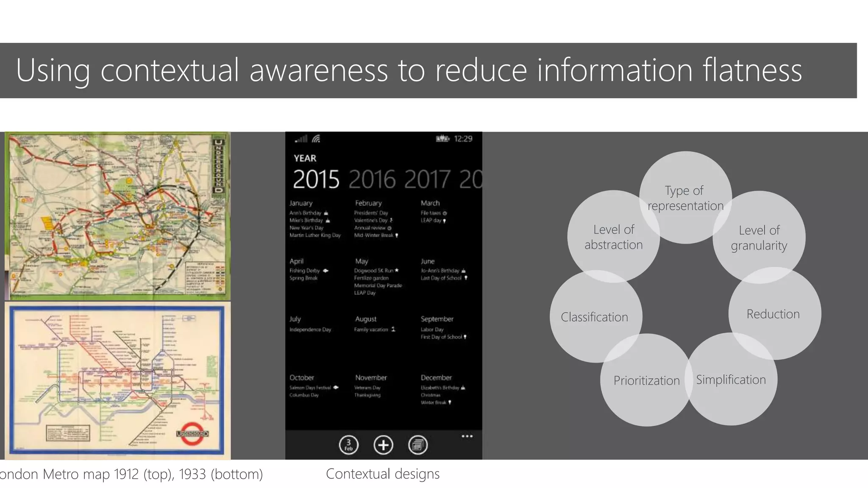The height and width of the screenshot is (488, 868).
Task: Click the 'Reduction' circle
Action: 775,313
